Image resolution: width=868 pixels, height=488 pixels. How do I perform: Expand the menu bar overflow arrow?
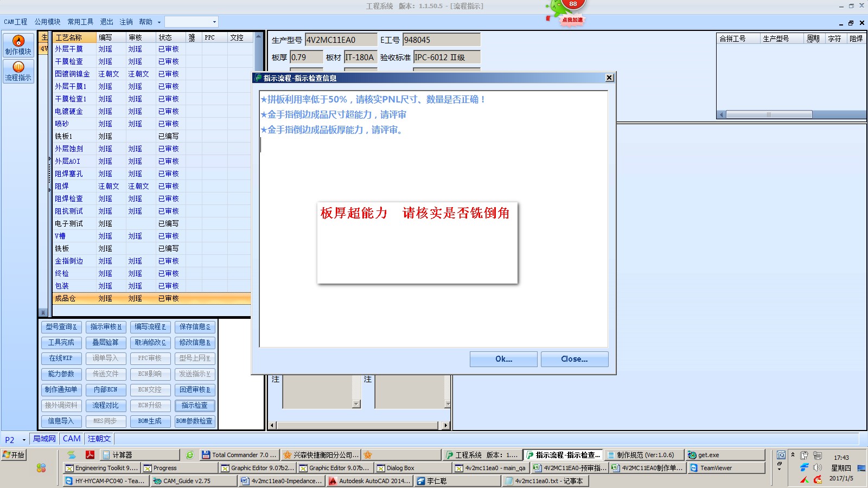pyautogui.click(x=159, y=22)
